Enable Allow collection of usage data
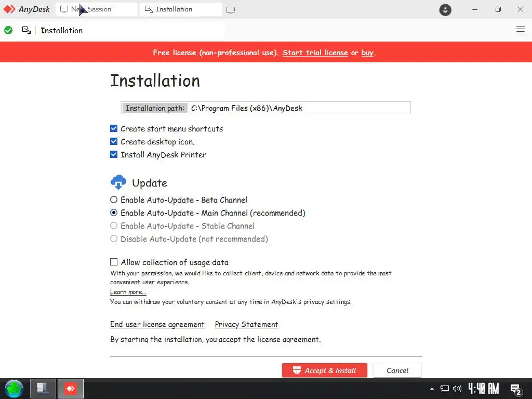This screenshot has height=399, width=532. [114, 262]
